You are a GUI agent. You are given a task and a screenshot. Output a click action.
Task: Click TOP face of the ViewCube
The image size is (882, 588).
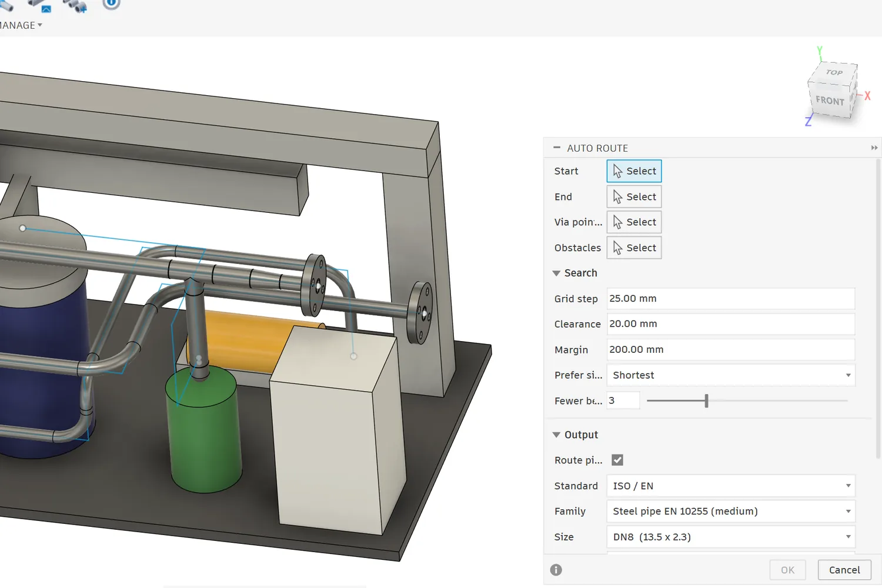point(834,72)
